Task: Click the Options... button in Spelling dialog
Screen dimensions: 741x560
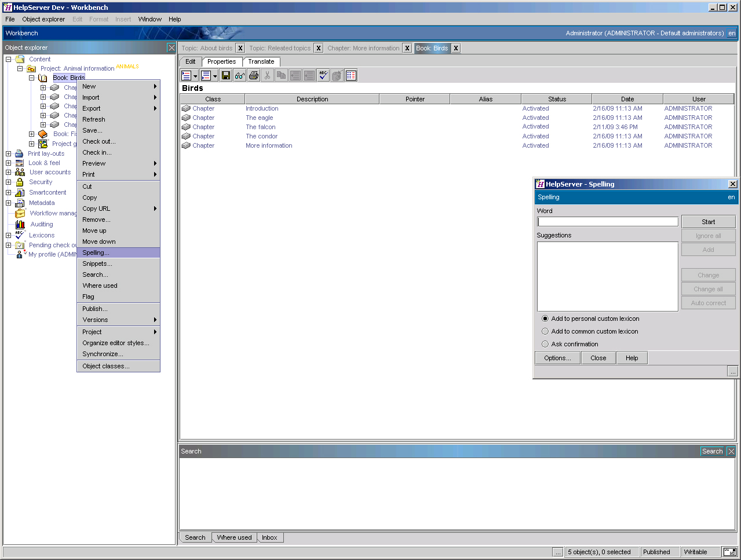Action: (557, 358)
